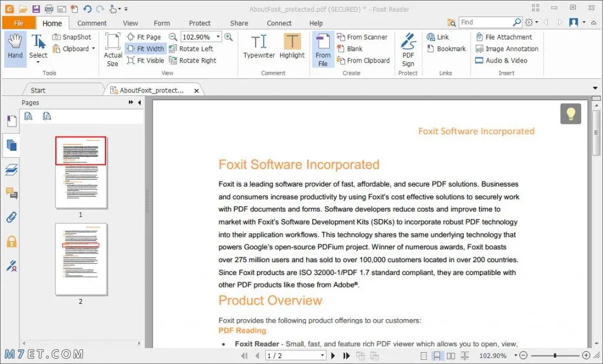
Task: Choose Fit Page view
Action: point(144,37)
